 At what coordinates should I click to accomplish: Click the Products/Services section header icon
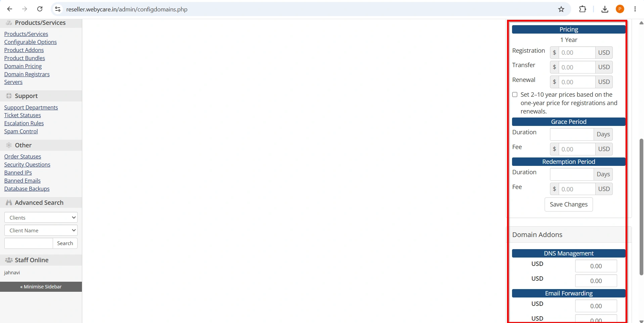point(9,23)
